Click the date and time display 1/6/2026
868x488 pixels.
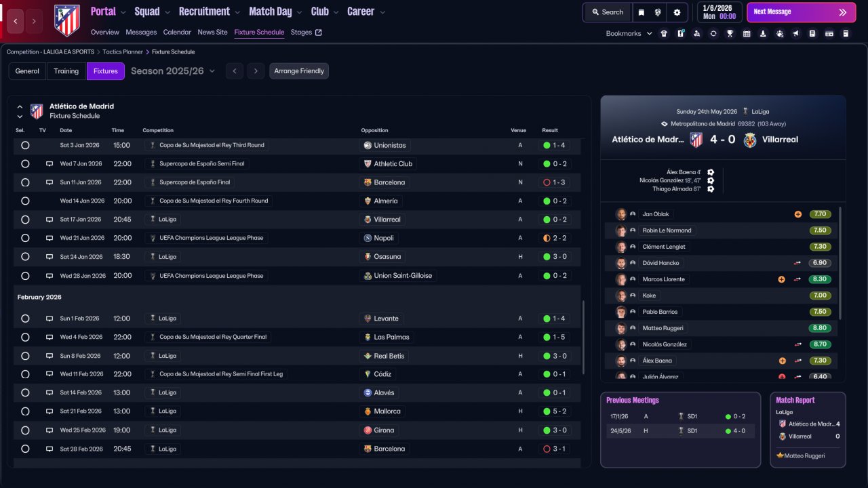(x=719, y=12)
